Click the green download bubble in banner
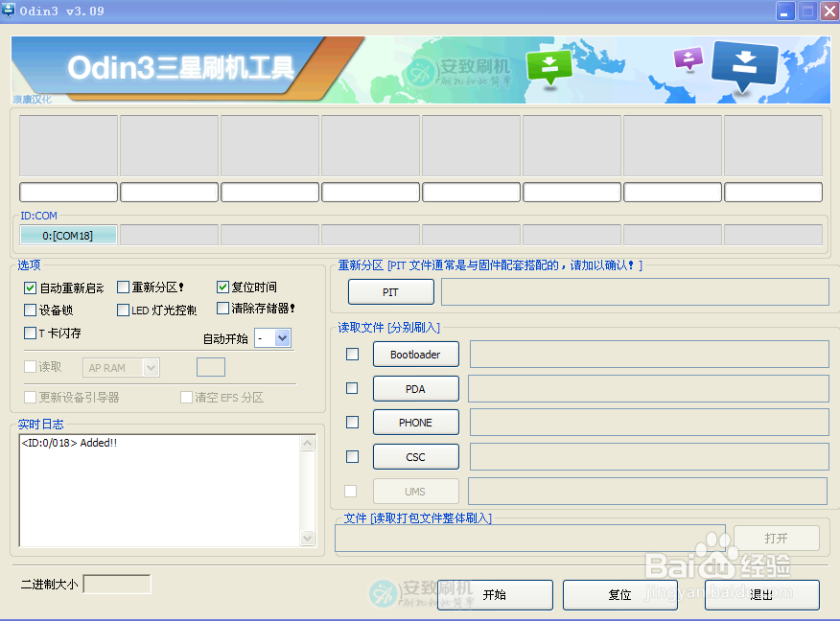Viewport: 840px width, 621px height. pos(549,66)
